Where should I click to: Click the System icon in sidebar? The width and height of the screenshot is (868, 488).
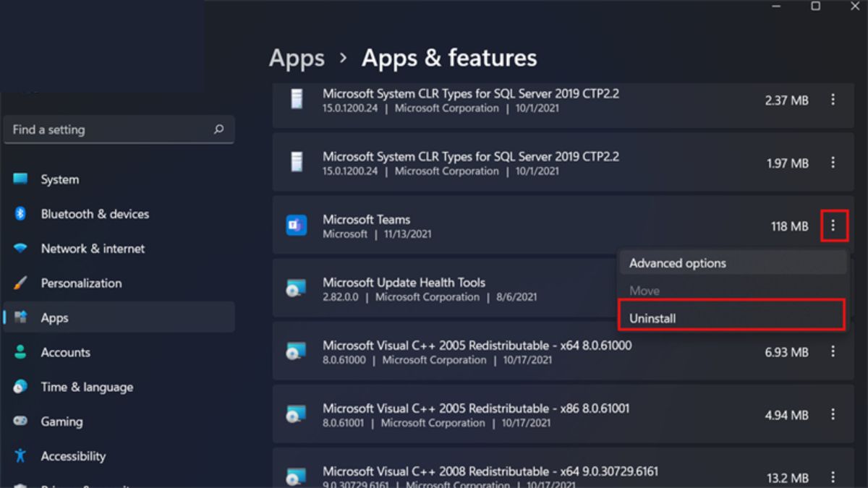pos(20,179)
